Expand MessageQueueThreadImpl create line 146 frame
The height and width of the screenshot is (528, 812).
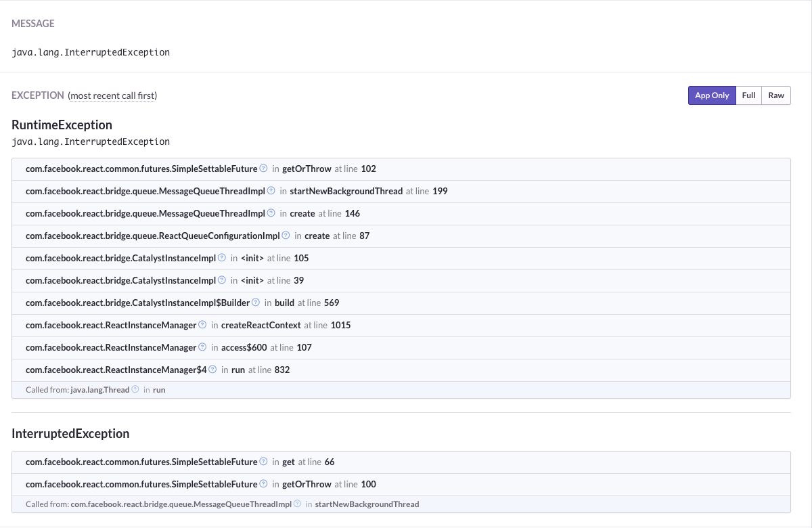tap(401, 214)
